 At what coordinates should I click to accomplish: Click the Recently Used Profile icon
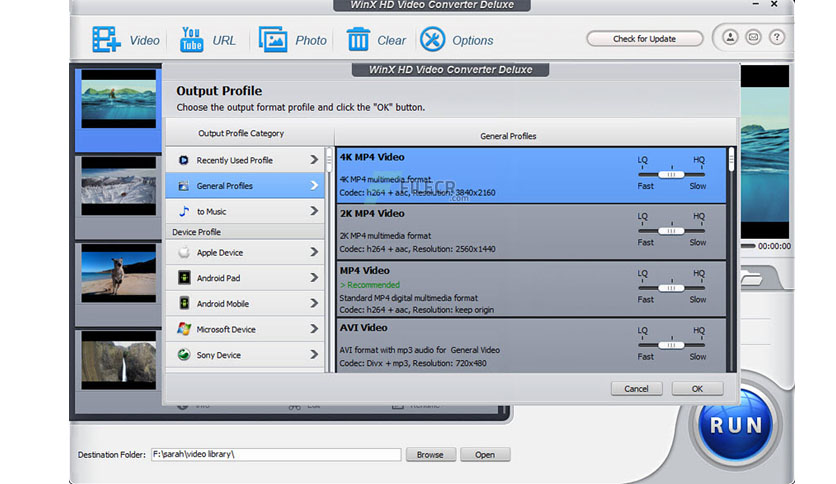pos(183,160)
